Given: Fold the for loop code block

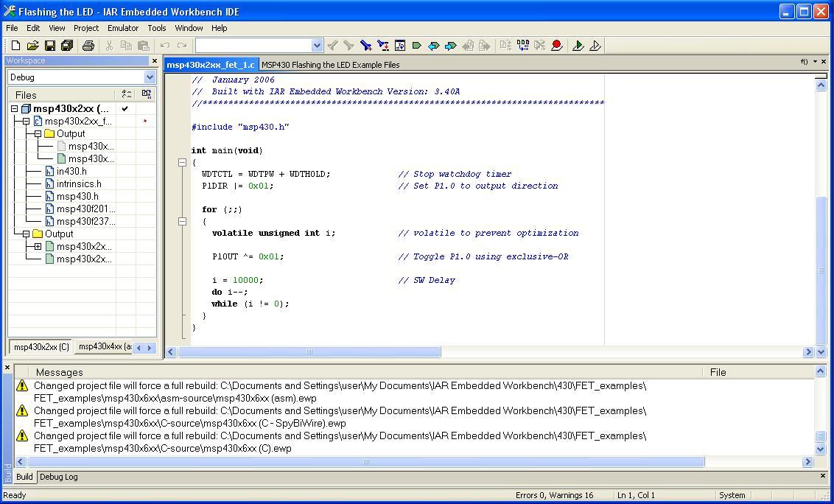Looking at the screenshot, I should pos(182,221).
